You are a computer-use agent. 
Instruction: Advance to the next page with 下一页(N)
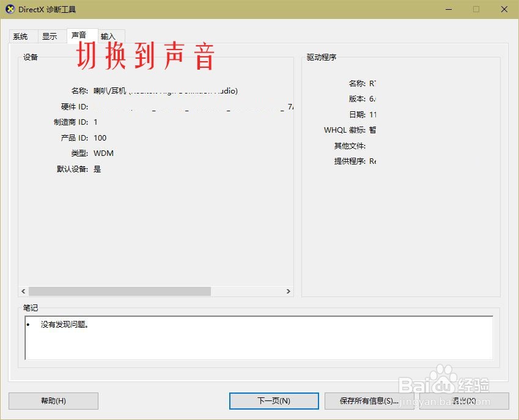[273, 401]
